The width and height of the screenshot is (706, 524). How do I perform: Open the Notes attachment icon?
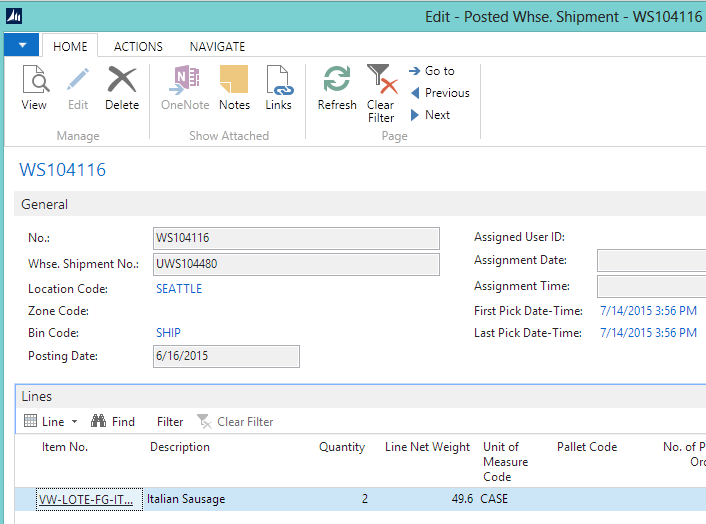click(234, 81)
